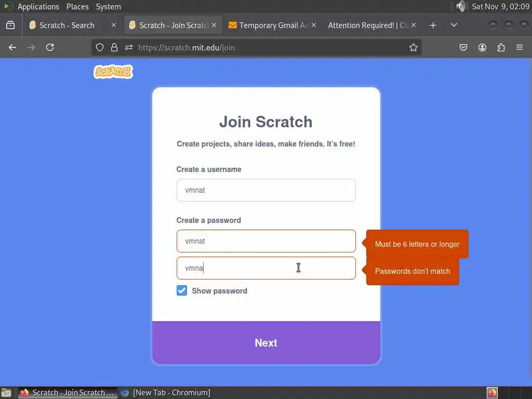Click the Join Scratch heading
Viewport: 532px width, 399px height.
265,122
